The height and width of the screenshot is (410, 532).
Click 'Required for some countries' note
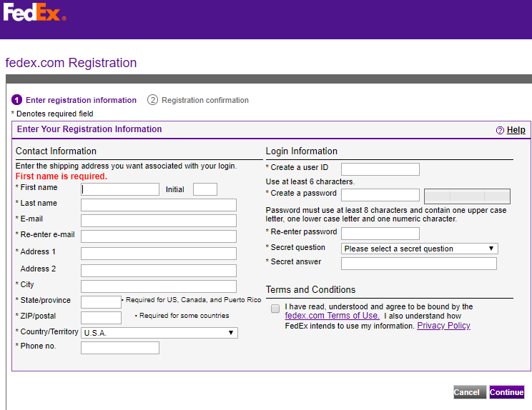[184, 316]
